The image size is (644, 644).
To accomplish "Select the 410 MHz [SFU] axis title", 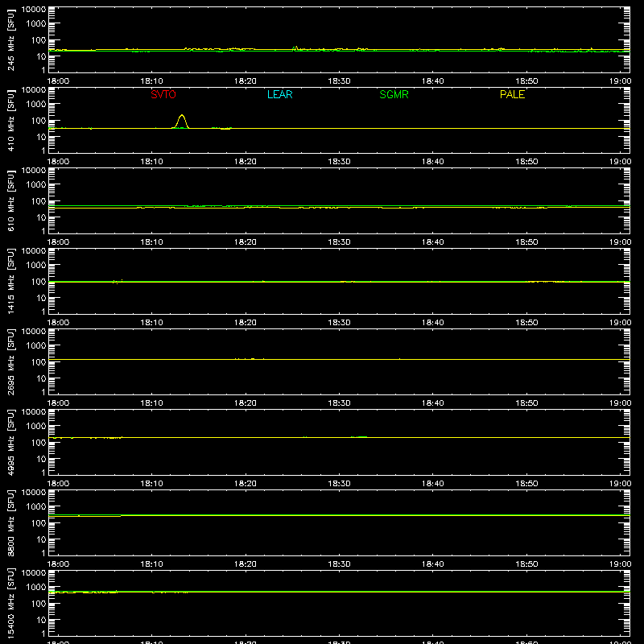I will pyautogui.click(x=11, y=120).
